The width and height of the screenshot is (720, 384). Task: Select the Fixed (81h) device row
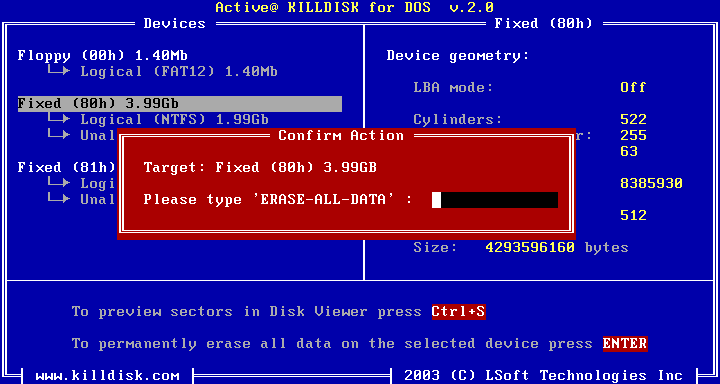pyautogui.click(x=67, y=168)
